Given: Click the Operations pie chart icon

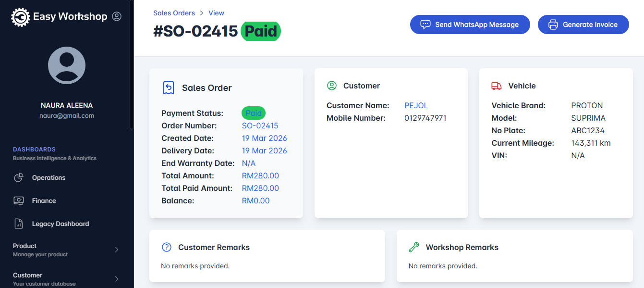Looking at the screenshot, I should point(19,177).
